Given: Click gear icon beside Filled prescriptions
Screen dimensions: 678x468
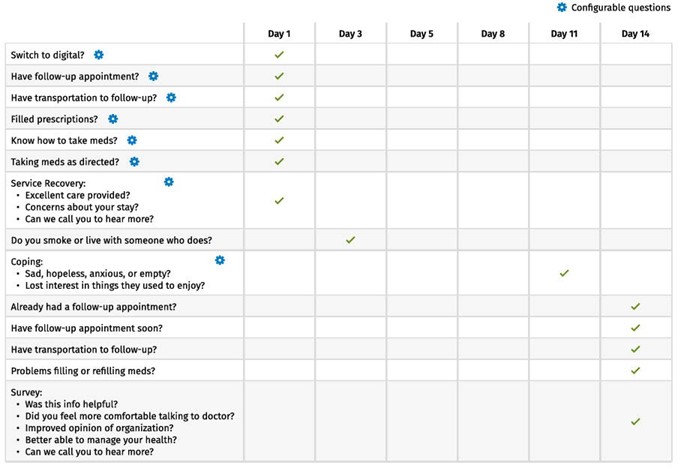Looking at the screenshot, I should (113, 119).
